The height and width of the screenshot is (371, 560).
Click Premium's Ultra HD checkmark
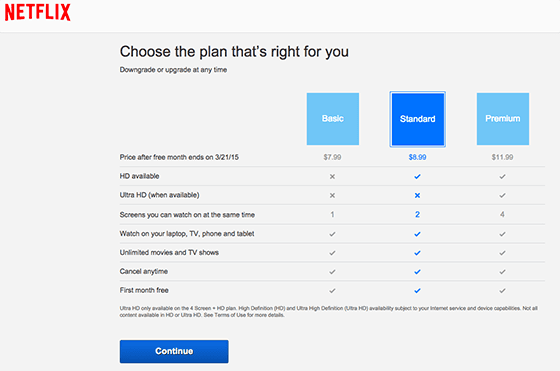coord(502,195)
